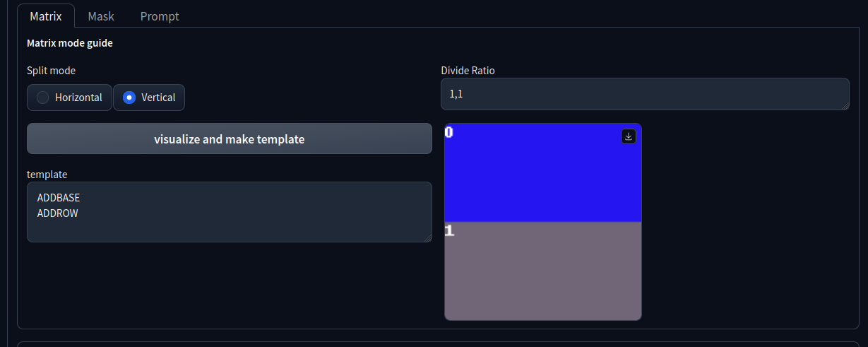The width and height of the screenshot is (868, 347).
Task: Click the Divide Ratio resize handle
Action: coord(845,106)
